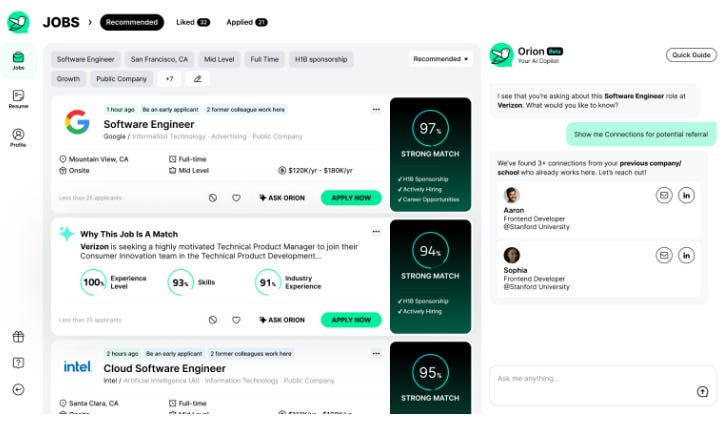Ask Orion about the Google job

click(x=282, y=198)
